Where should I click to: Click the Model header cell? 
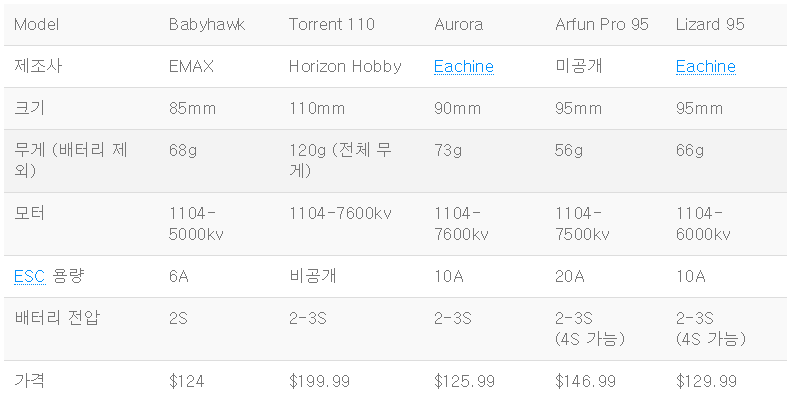click(x=36, y=24)
